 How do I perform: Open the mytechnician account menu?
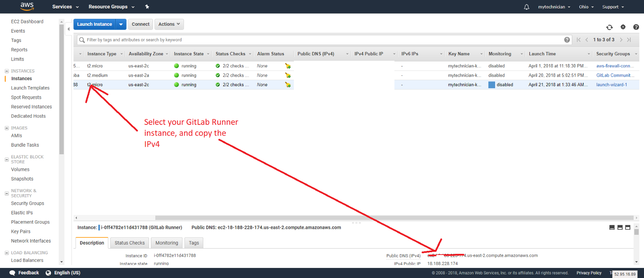point(554,7)
